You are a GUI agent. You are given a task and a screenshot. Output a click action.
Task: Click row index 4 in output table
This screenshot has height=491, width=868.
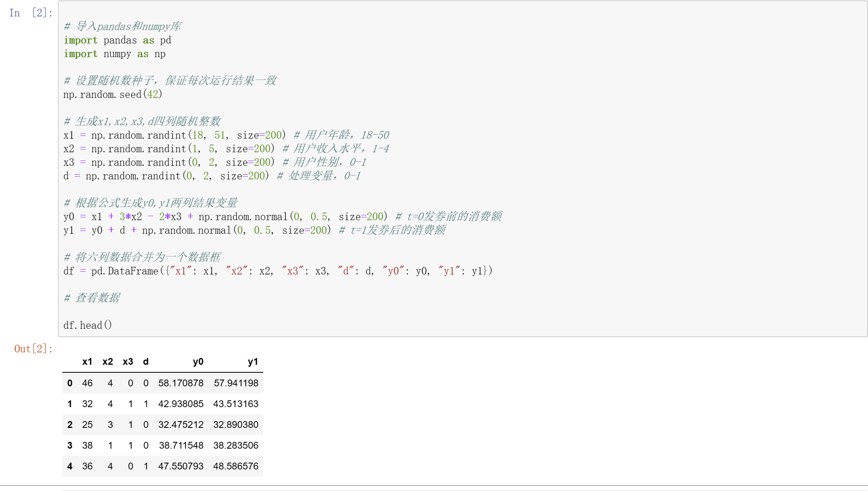point(70,466)
